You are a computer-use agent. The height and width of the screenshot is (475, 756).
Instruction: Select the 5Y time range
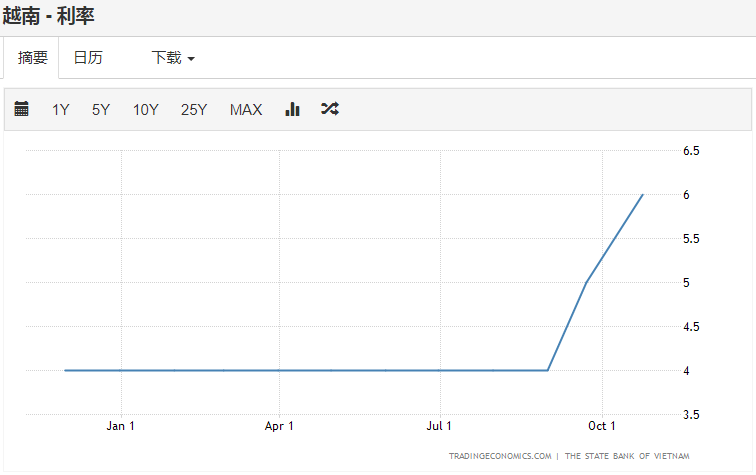(101, 109)
